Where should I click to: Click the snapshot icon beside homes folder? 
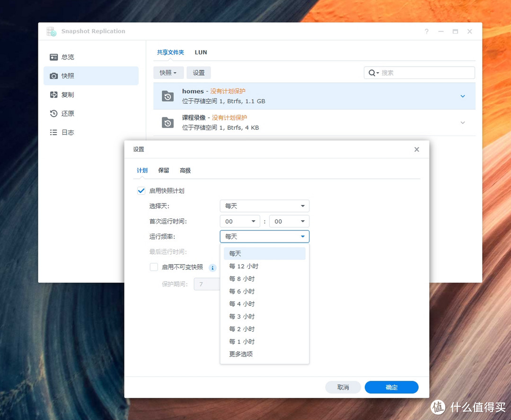click(x=168, y=96)
